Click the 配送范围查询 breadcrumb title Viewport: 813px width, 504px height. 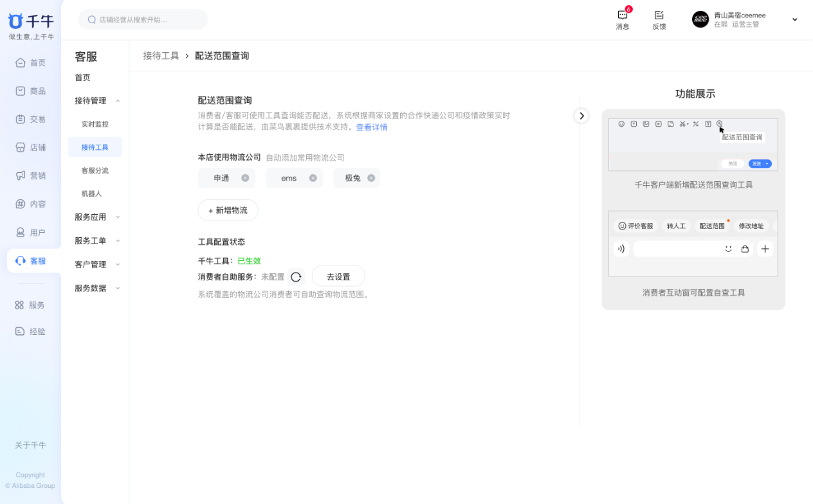(x=222, y=56)
